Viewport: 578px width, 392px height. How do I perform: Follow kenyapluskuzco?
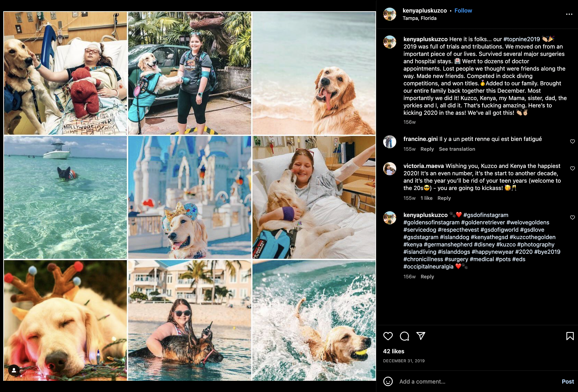(463, 11)
